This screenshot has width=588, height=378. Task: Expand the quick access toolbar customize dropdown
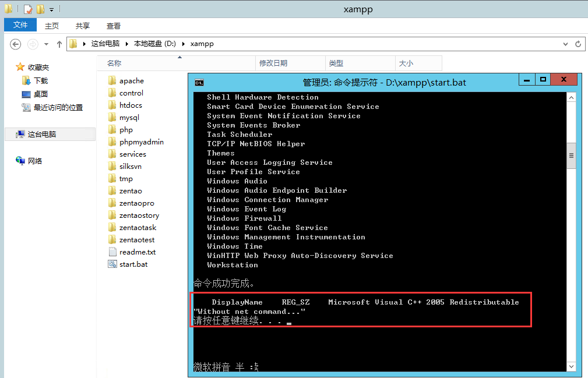point(52,9)
